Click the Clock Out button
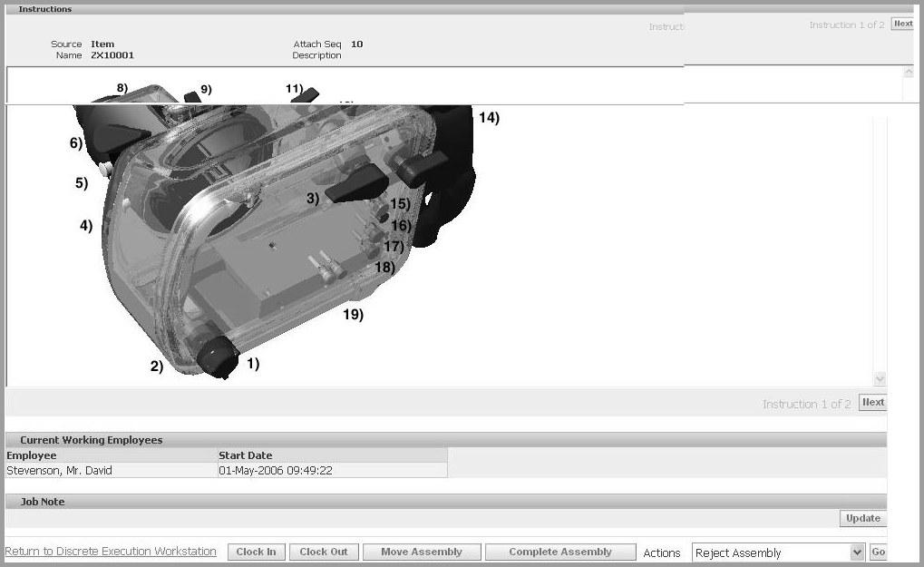924x567 pixels. click(x=324, y=552)
